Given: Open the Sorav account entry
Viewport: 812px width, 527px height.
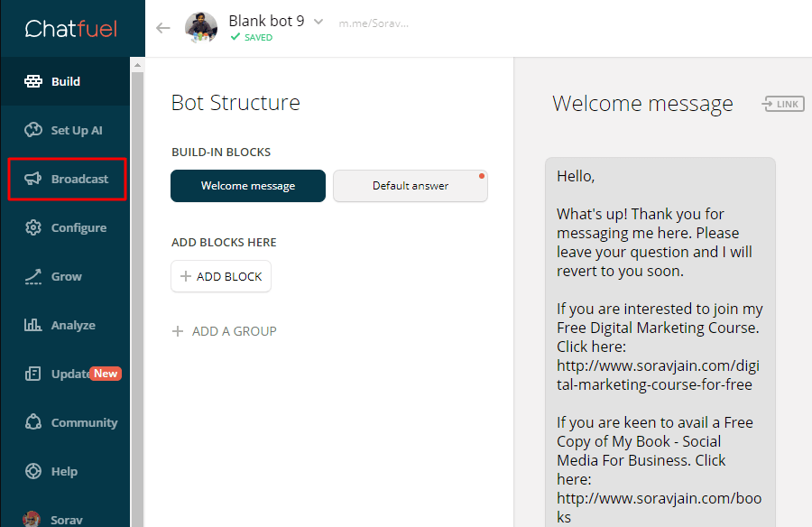Looking at the screenshot, I should click(x=65, y=519).
